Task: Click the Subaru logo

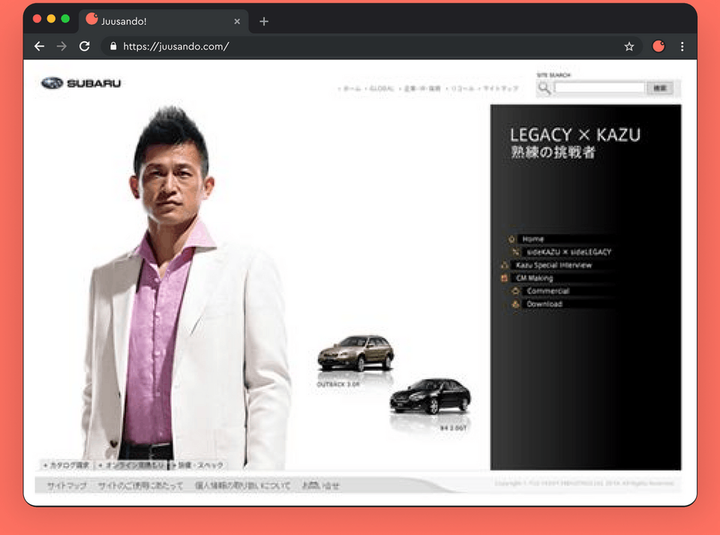Action: tap(81, 83)
